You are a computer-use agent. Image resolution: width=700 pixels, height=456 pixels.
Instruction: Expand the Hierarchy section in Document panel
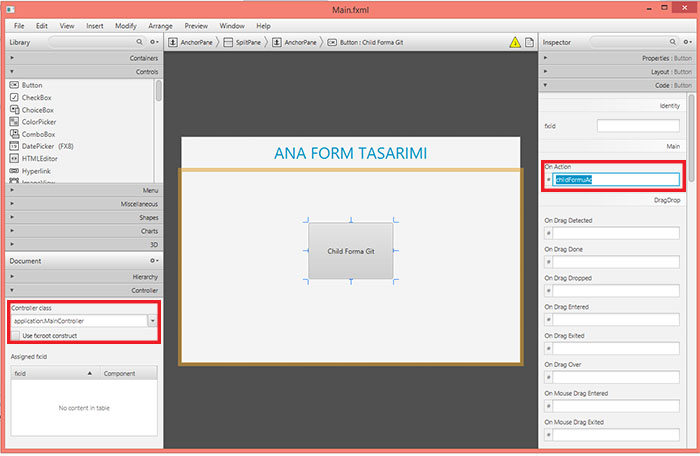[x=82, y=276]
